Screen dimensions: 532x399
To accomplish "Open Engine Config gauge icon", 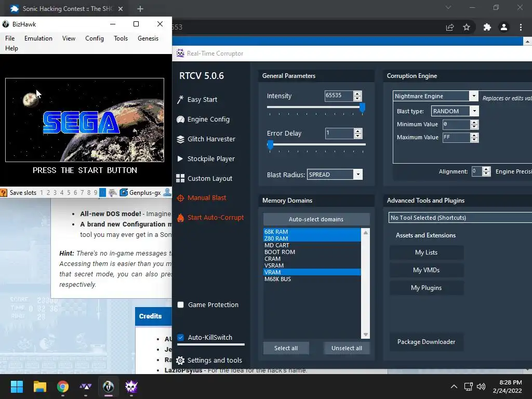I will pyautogui.click(x=180, y=119).
